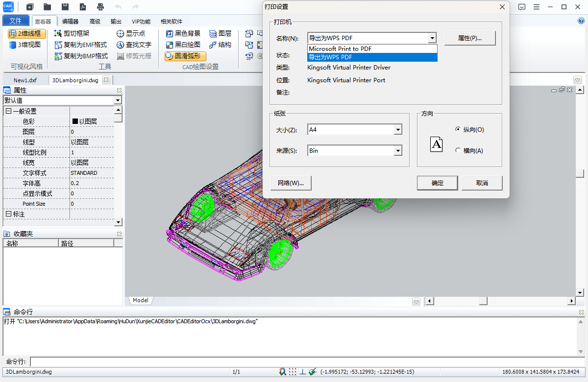Select the 纵向 portrait orientation radio button
This screenshot has height=382, width=588.
(458, 130)
